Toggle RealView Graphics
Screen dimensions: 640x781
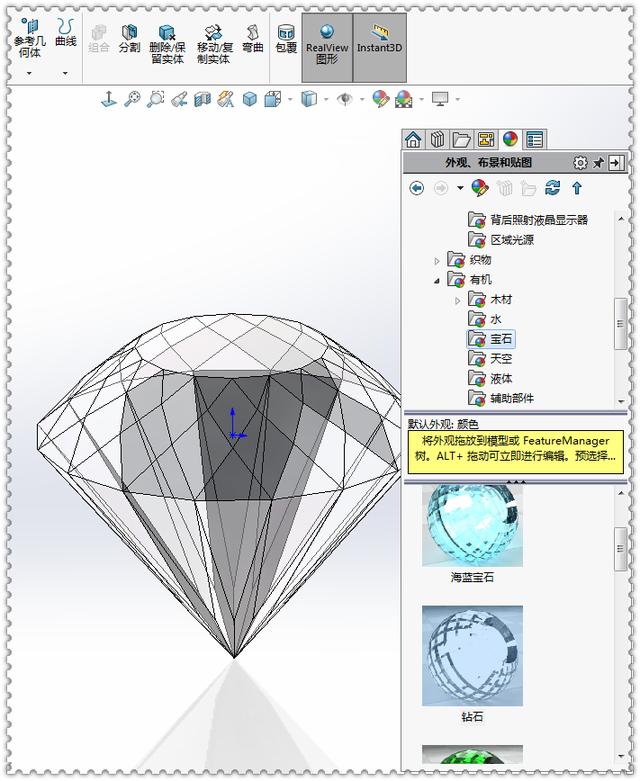(327, 47)
